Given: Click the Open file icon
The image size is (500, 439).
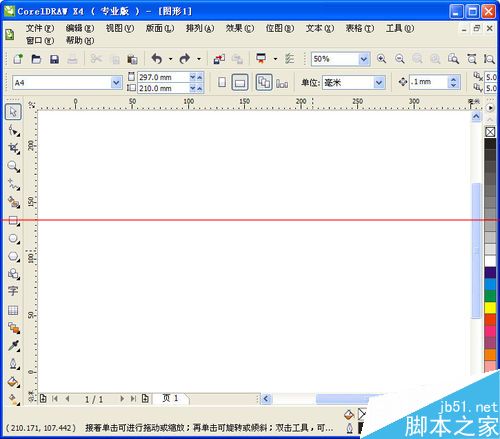Looking at the screenshot, I should tap(36, 59).
